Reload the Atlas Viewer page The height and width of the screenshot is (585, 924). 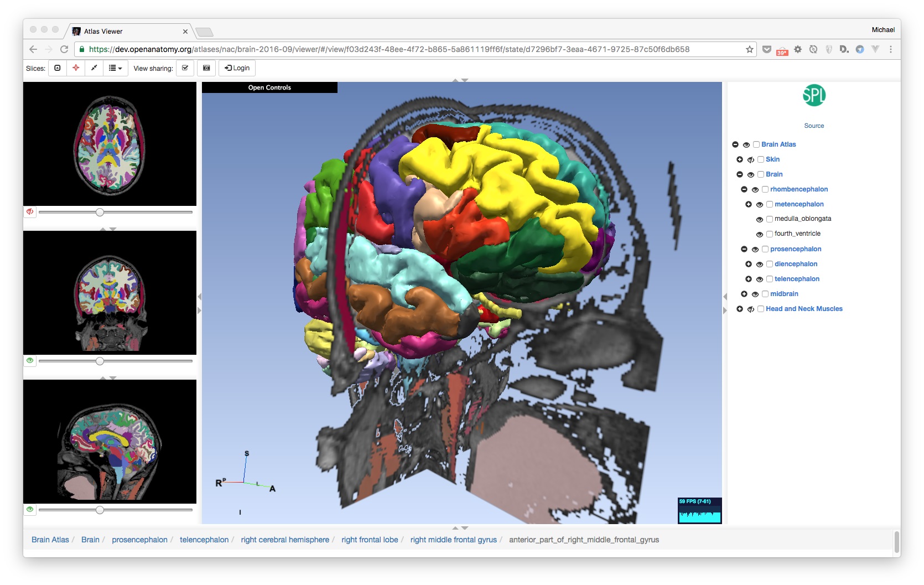pyautogui.click(x=64, y=49)
